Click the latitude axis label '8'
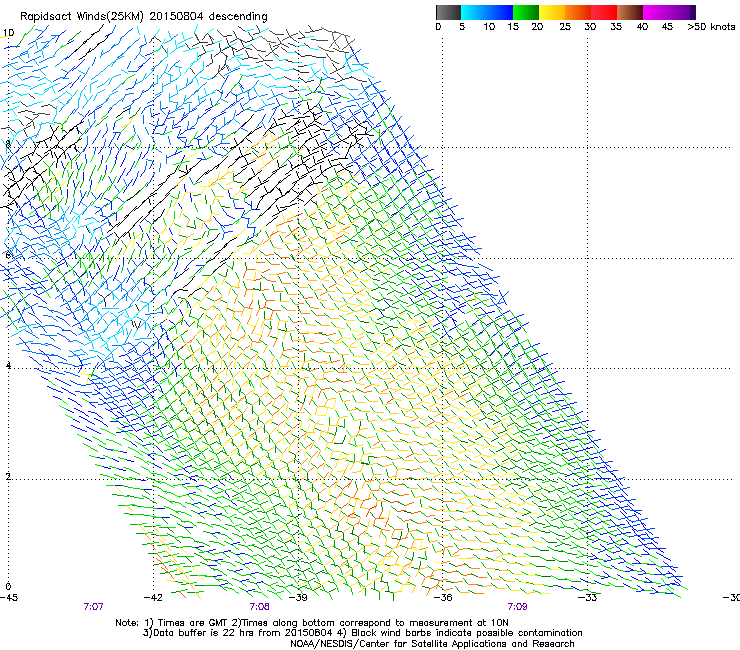Viewport: 740px width, 650px height. [8, 144]
